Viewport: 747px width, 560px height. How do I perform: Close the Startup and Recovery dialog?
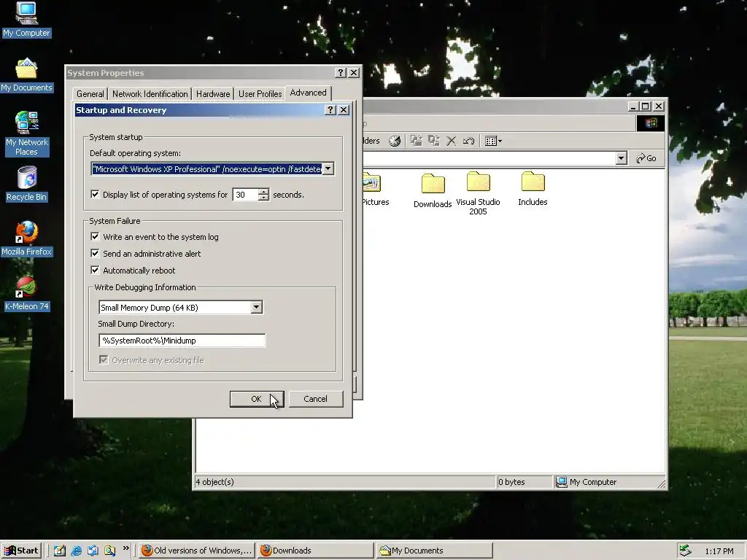click(344, 110)
